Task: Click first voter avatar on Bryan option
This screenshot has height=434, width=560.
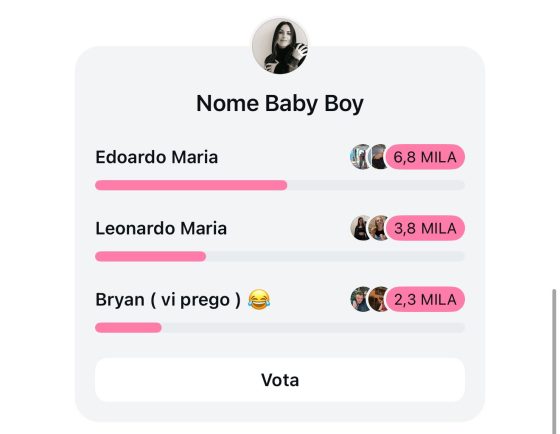Action: click(x=360, y=299)
